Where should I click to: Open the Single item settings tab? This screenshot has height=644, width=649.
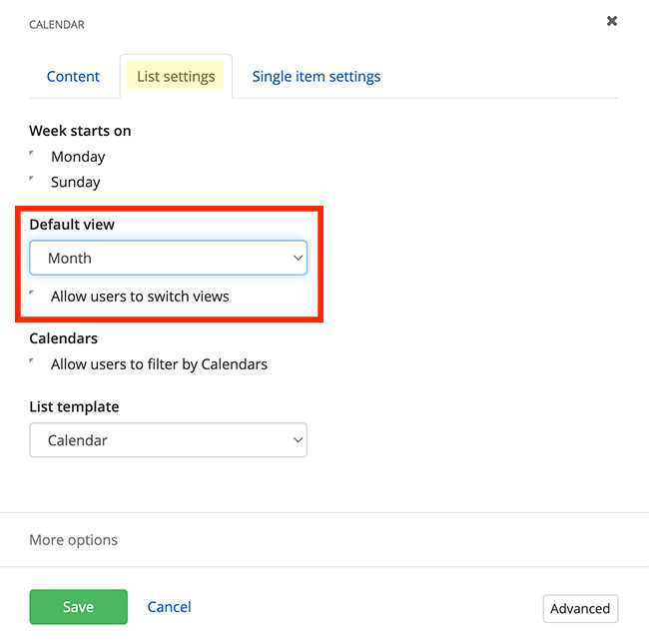[x=316, y=77]
